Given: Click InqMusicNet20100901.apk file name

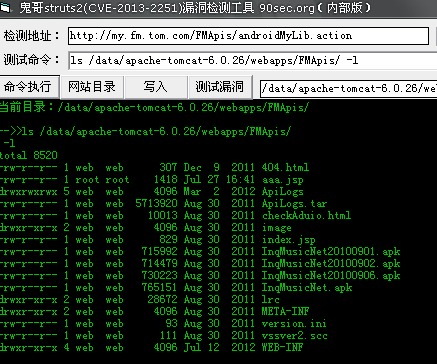Looking at the screenshot, I should (x=331, y=252).
